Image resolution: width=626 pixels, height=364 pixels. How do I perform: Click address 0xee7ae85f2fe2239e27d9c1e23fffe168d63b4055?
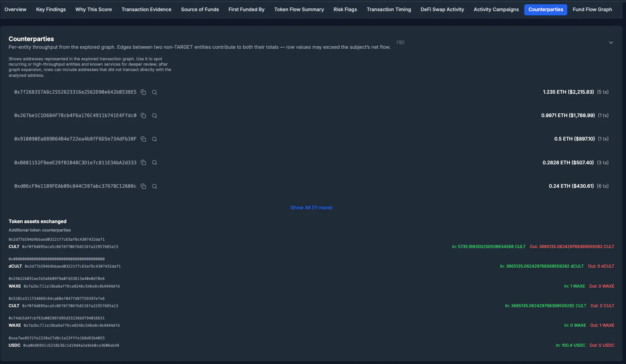click(x=56, y=338)
